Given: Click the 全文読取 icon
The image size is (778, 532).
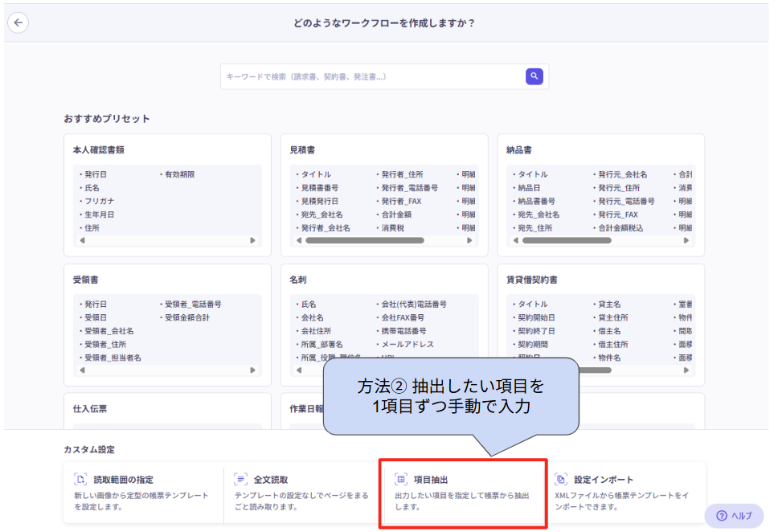Looking at the screenshot, I should coord(240,480).
